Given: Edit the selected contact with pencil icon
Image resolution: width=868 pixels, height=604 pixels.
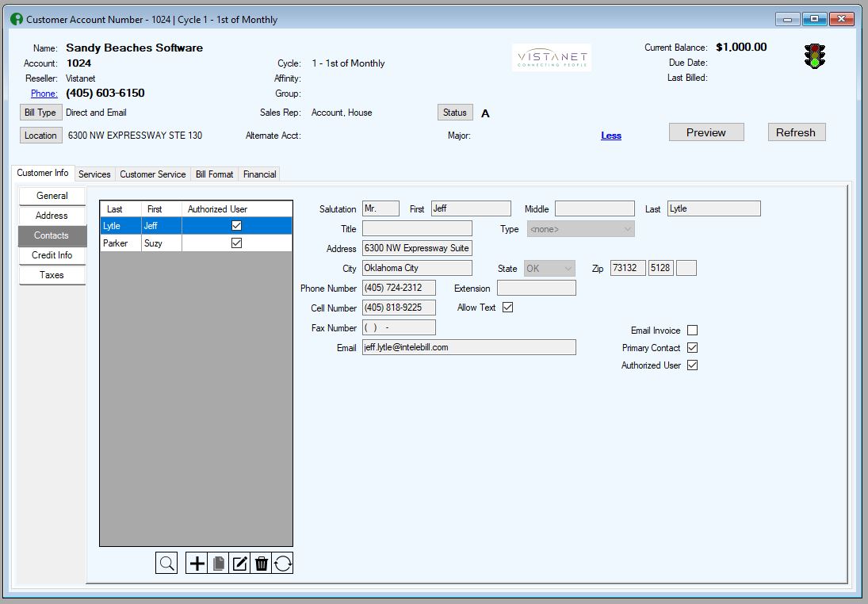Looking at the screenshot, I should click(x=239, y=564).
